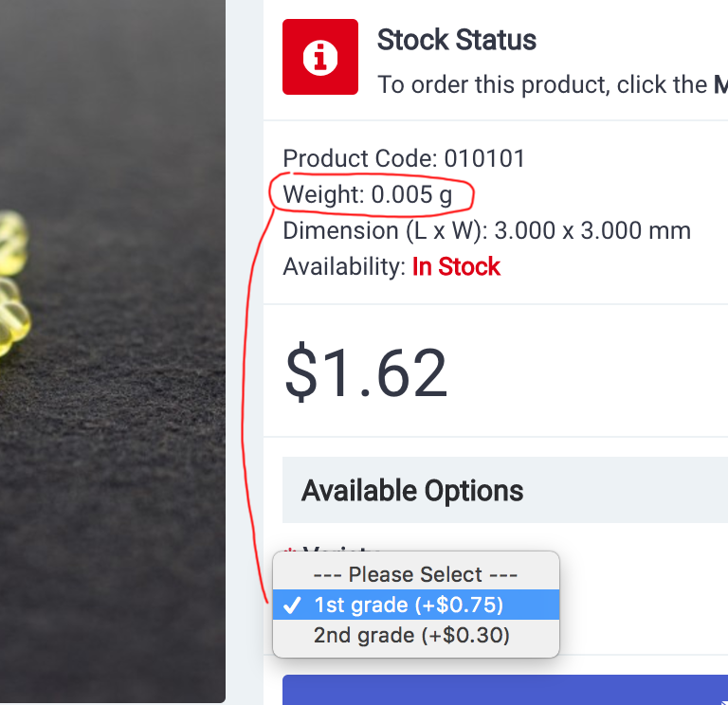This screenshot has width=728, height=705.
Task: Click the circled Weight 0.005 g text
Action: coord(368,194)
